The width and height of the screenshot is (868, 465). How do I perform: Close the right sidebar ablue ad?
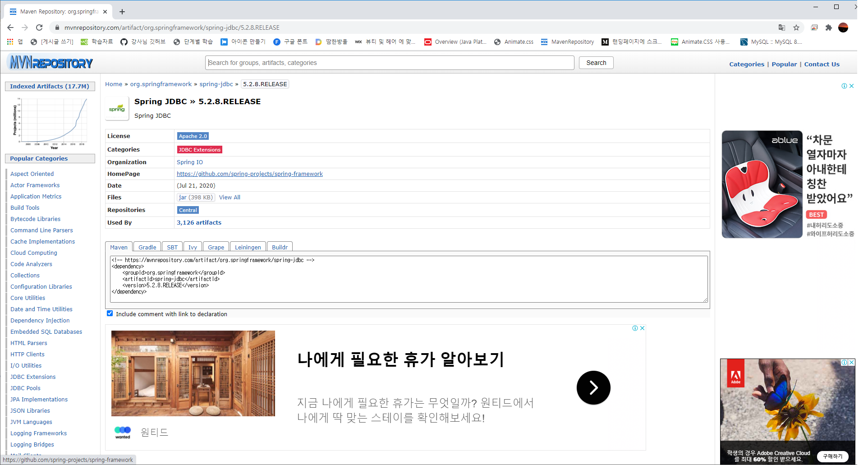851,86
